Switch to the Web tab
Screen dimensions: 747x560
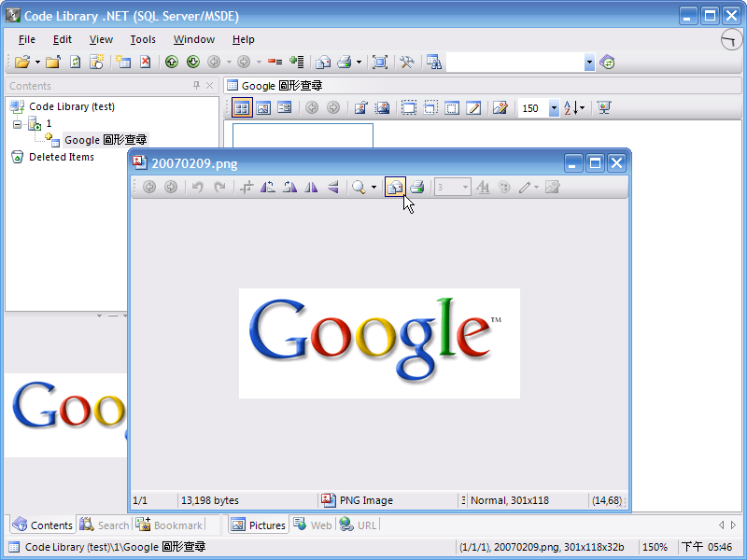[x=313, y=525]
